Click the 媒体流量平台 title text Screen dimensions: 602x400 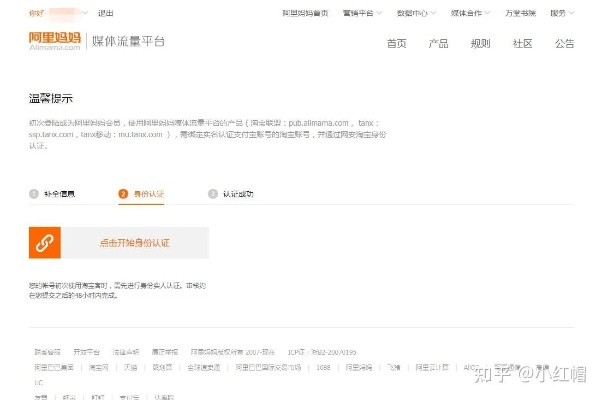128,41
